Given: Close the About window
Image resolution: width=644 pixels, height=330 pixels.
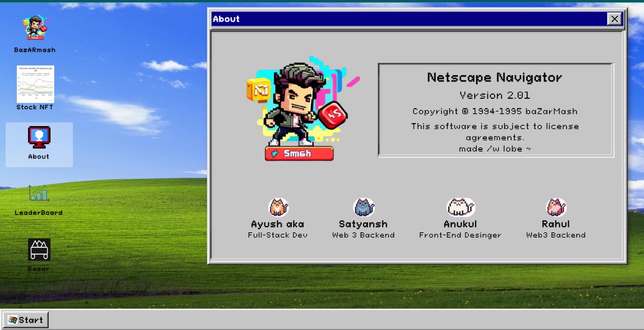Looking at the screenshot, I should 614,19.
